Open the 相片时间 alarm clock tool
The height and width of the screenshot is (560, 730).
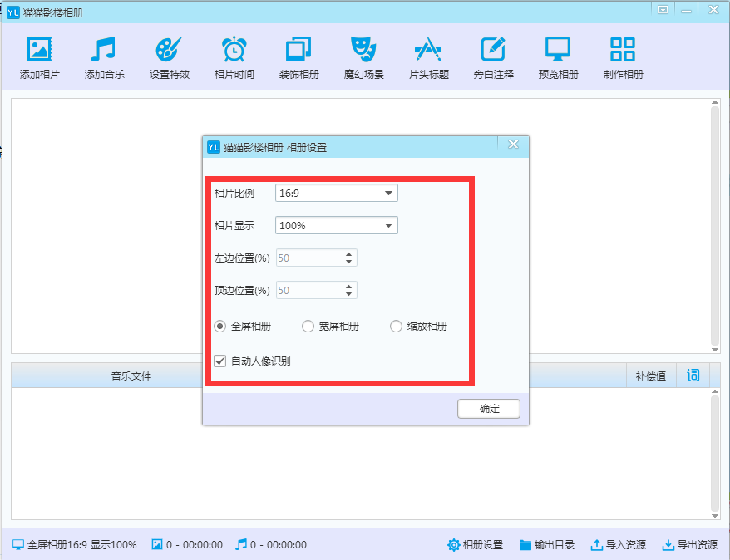234,57
